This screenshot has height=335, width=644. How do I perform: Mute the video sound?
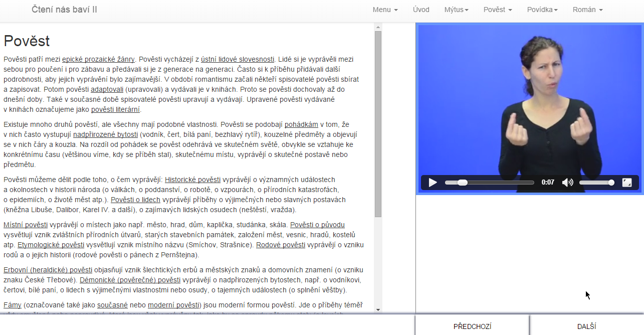(x=567, y=183)
